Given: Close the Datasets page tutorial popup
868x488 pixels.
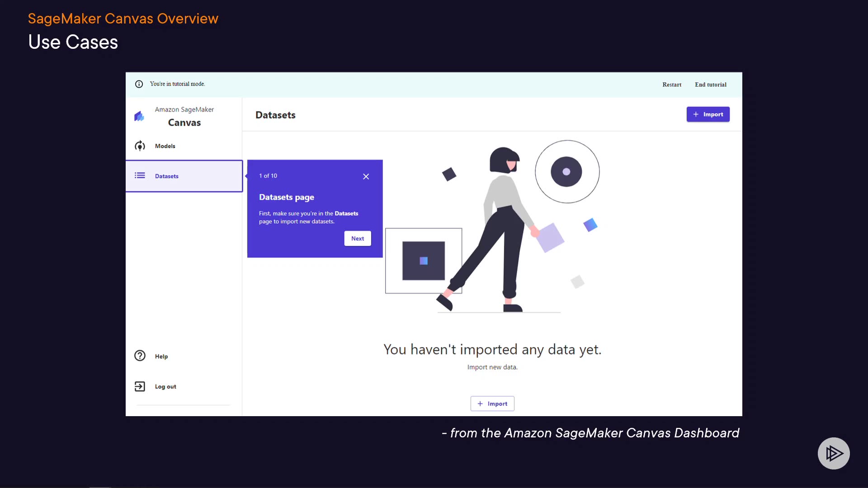Looking at the screenshot, I should coord(366,176).
